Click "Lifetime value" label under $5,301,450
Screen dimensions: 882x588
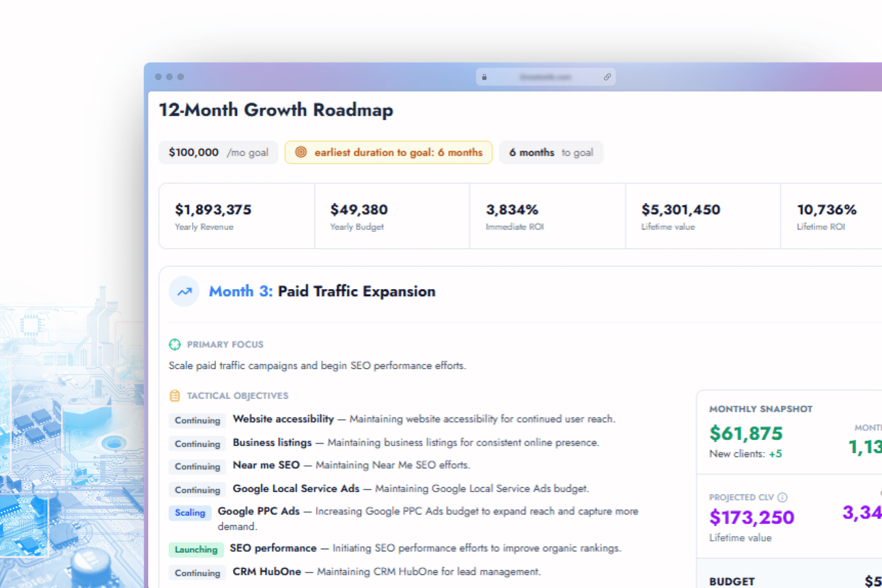pyautogui.click(x=668, y=227)
